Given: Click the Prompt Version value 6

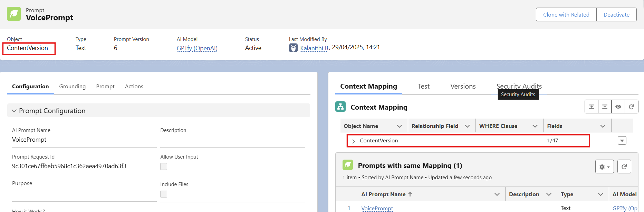Looking at the screenshot, I should pos(116,48).
